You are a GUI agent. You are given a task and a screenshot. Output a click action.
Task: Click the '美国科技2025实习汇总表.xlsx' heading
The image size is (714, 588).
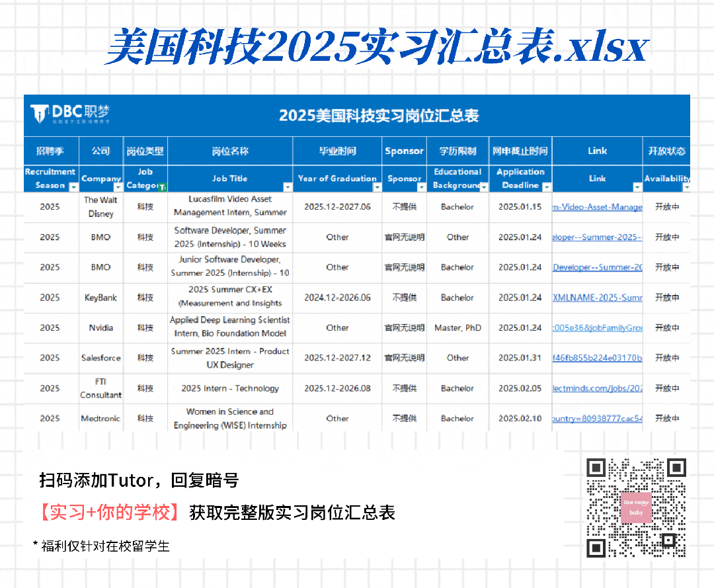tap(377, 46)
